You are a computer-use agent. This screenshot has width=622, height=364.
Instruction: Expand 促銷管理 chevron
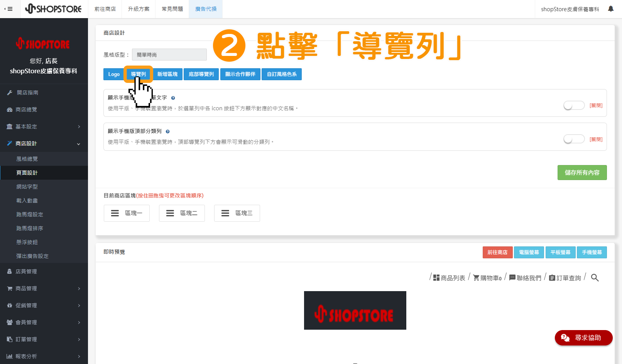[79, 305]
